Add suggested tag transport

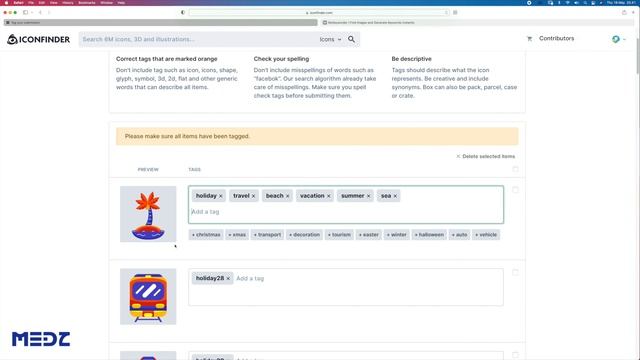(267, 235)
